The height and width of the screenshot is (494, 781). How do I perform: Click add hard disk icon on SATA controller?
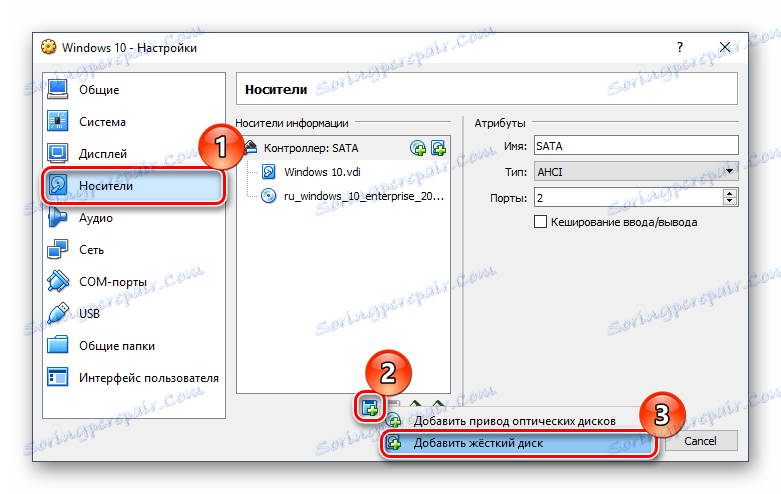point(438,148)
